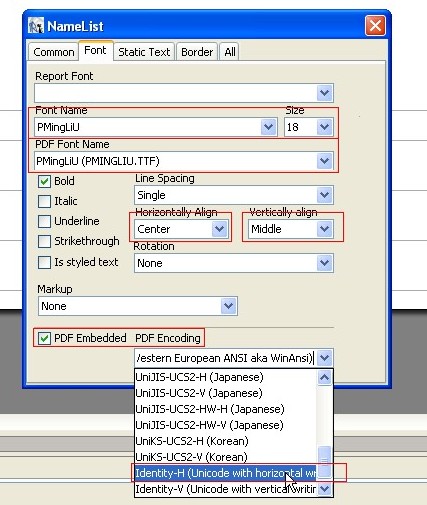Screen dimensions: 427x505
Task: Open the Static Text tab
Action: point(144,52)
